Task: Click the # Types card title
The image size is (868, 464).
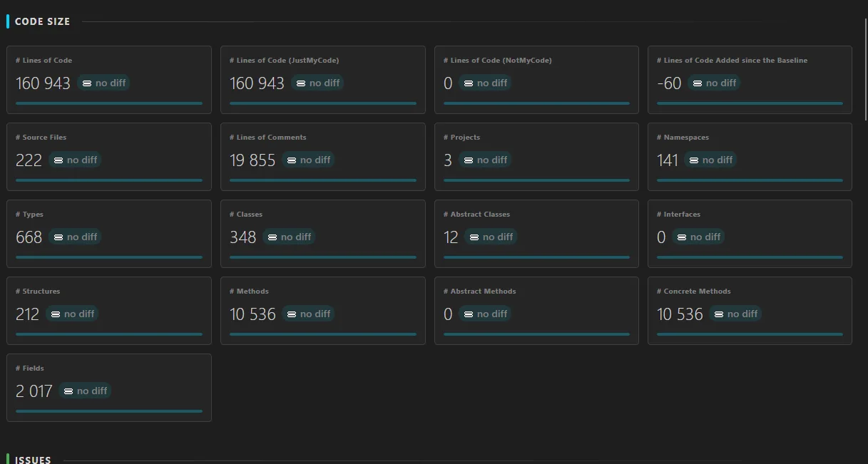Action: point(29,215)
